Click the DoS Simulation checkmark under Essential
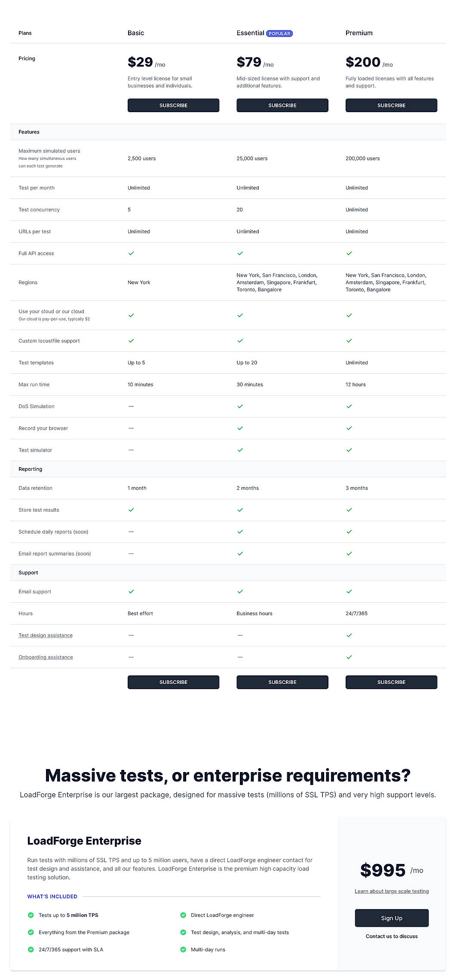 (240, 406)
